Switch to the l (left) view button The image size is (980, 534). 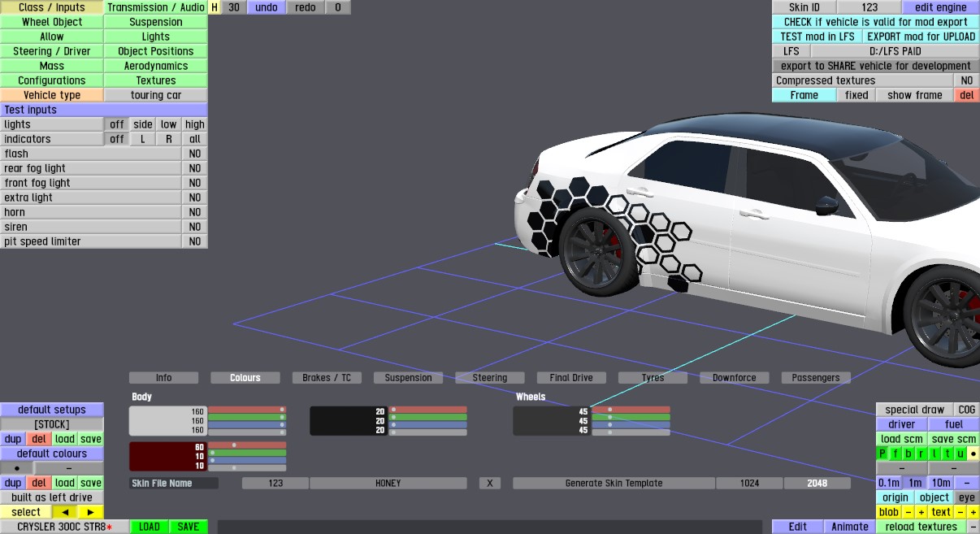point(934,454)
